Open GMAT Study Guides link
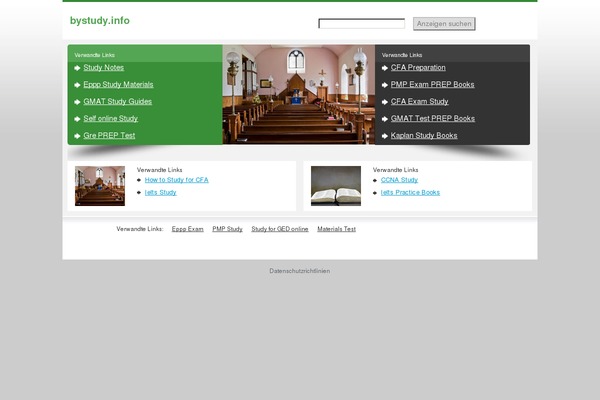This screenshot has width=600, height=400. pyautogui.click(x=117, y=101)
